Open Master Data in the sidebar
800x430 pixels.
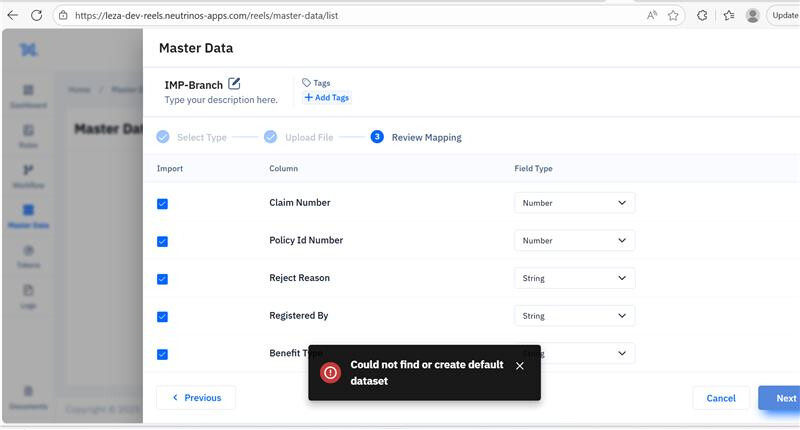28,216
